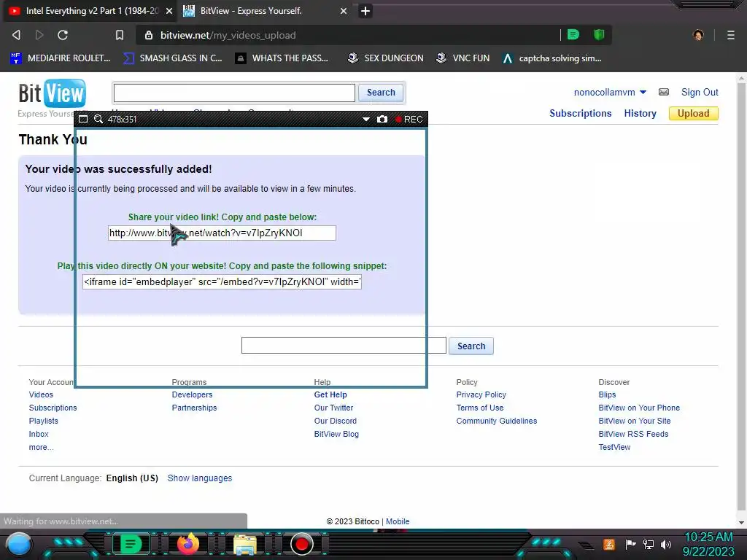Open a new browser tab
Image resolution: width=747 pixels, height=560 pixels.
tap(365, 11)
